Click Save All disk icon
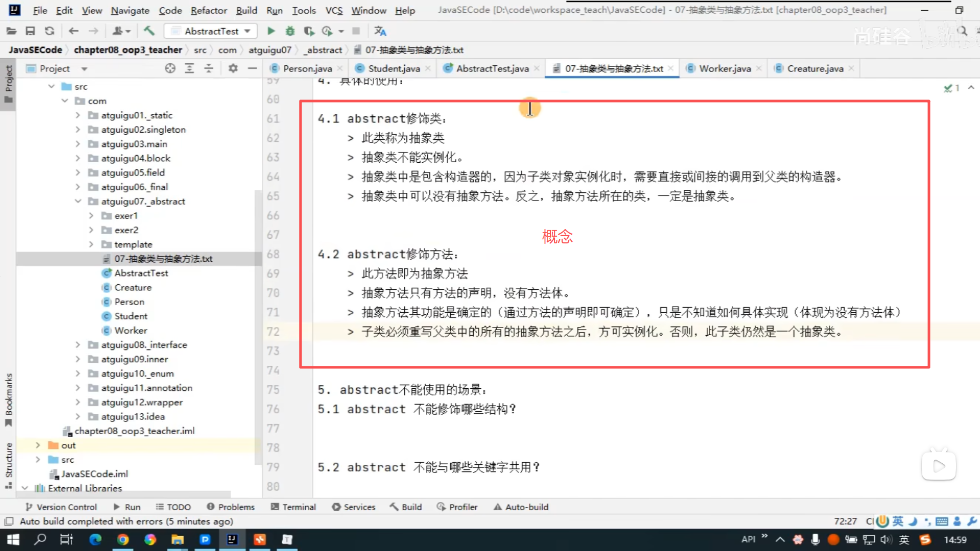 30,31
